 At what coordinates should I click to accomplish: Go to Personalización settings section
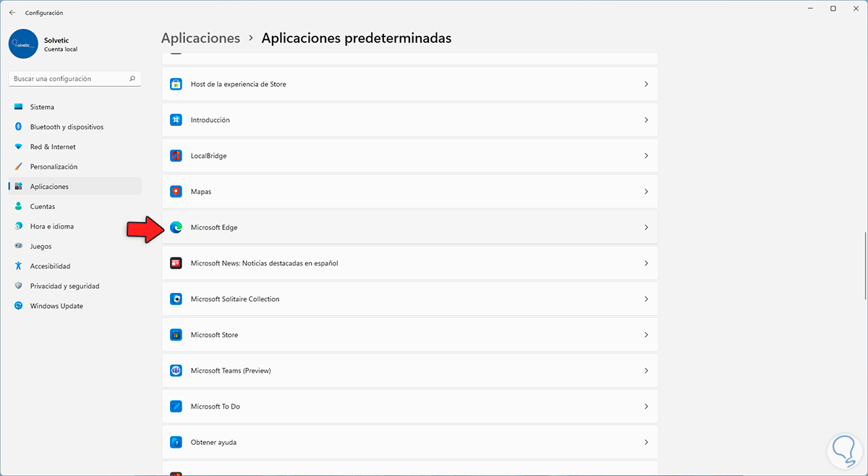(x=54, y=166)
